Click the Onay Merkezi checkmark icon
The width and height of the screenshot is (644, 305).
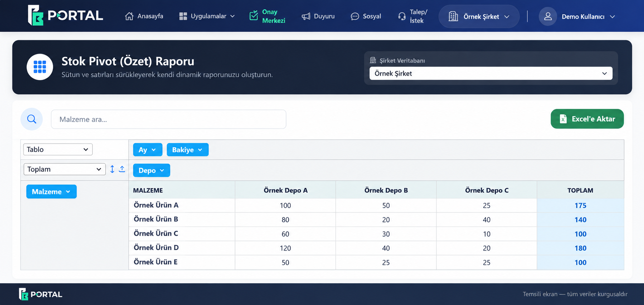point(254,16)
